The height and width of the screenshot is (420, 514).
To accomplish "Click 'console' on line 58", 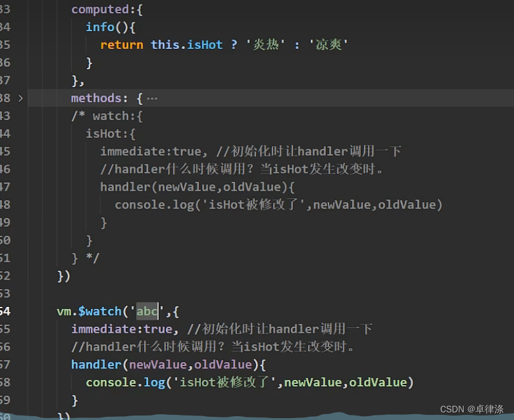I will point(111,383).
